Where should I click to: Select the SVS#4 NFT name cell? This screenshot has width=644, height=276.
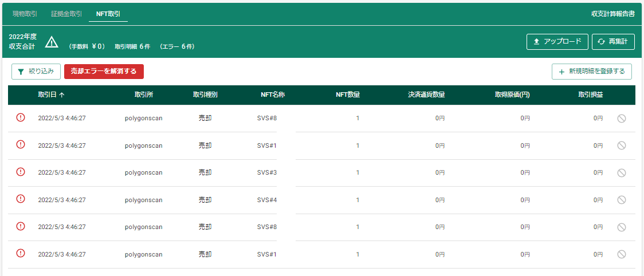[267, 200]
